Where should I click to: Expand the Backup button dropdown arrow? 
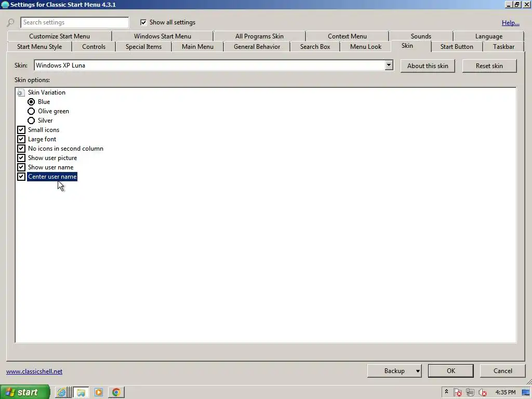418,371
